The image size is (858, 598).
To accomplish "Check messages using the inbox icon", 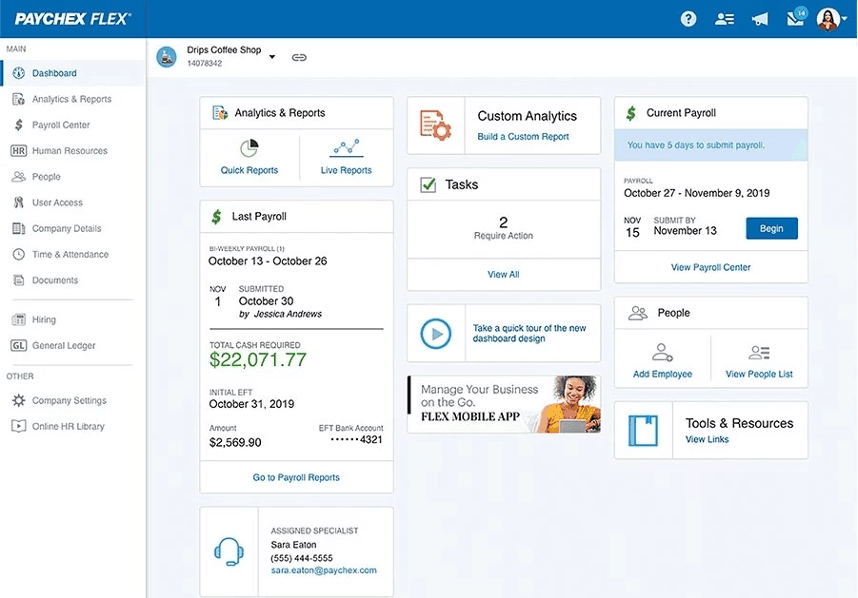I will point(795,18).
